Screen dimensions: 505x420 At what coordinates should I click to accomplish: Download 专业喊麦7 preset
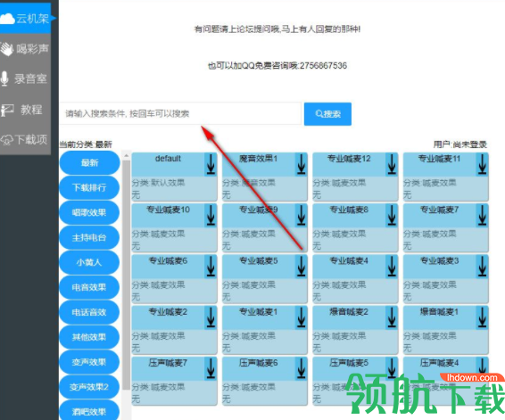coord(482,215)
